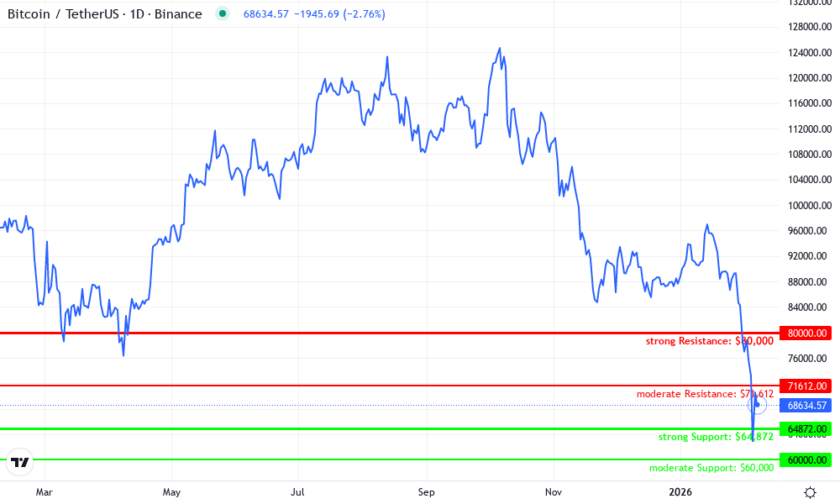Click the blue 68634.57 current price tag

806,406
